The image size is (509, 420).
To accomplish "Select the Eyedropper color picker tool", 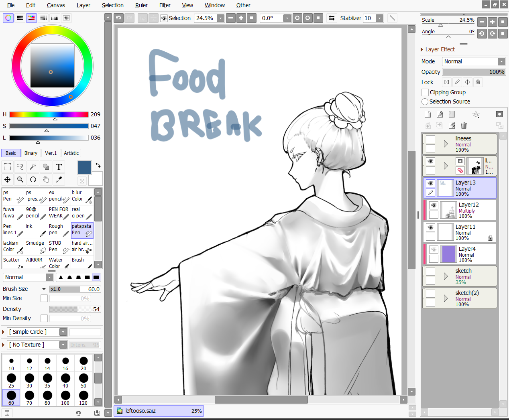I will click(x=59, y=180).
